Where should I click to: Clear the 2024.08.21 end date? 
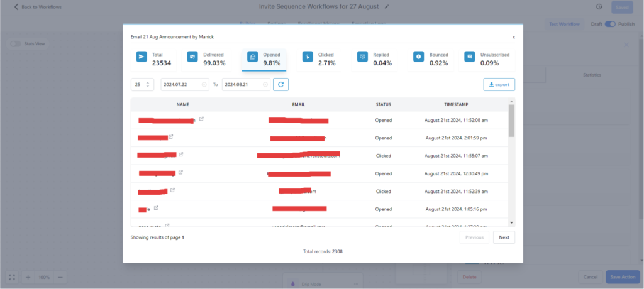click(x=265, y=85)
